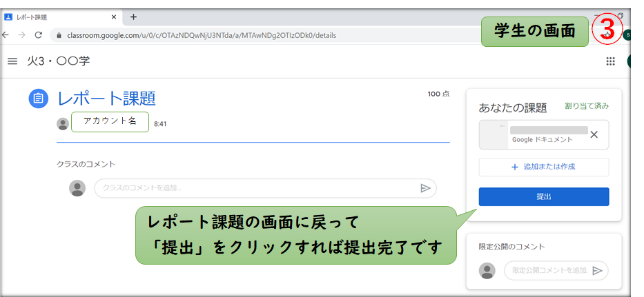Send the class comment

point(425,188)
